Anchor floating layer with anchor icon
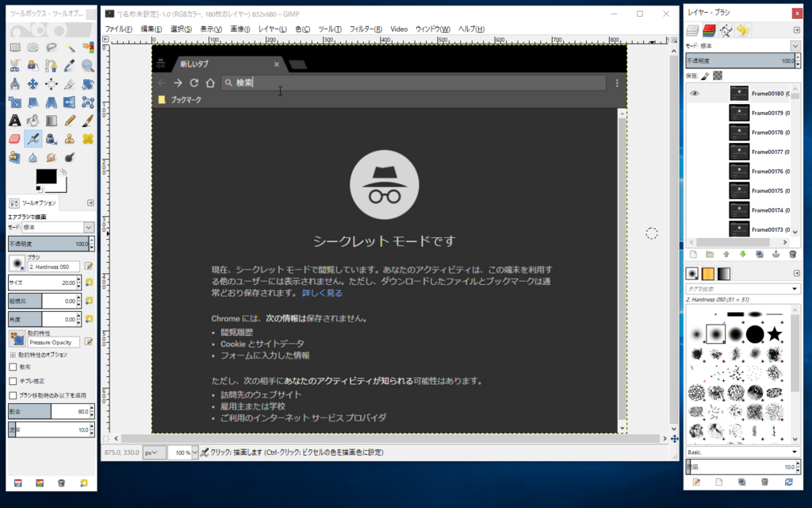The width and height of the screenshot is (812, 508). pyautogui.click(x=776, y=255)
